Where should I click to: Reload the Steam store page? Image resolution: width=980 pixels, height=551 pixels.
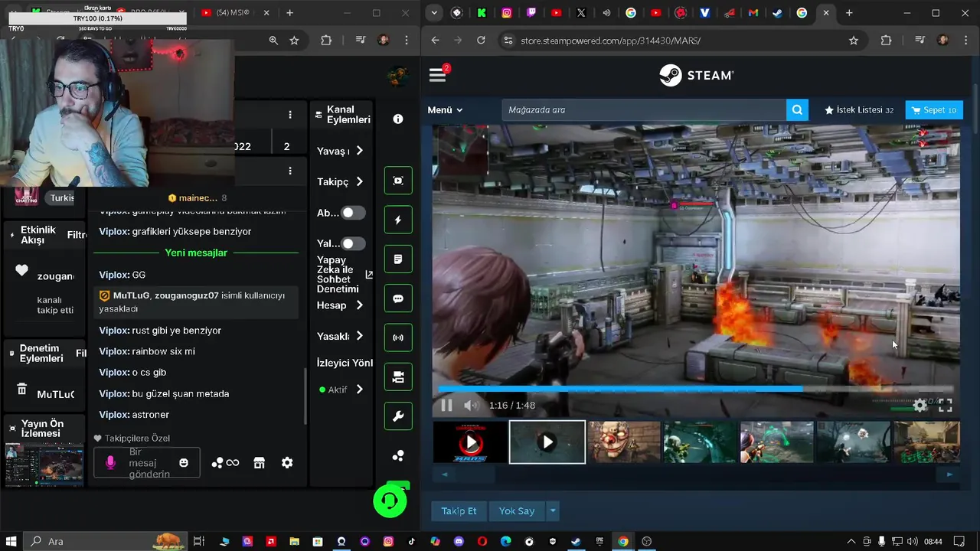pyautogui.click(x=481, y=41)
